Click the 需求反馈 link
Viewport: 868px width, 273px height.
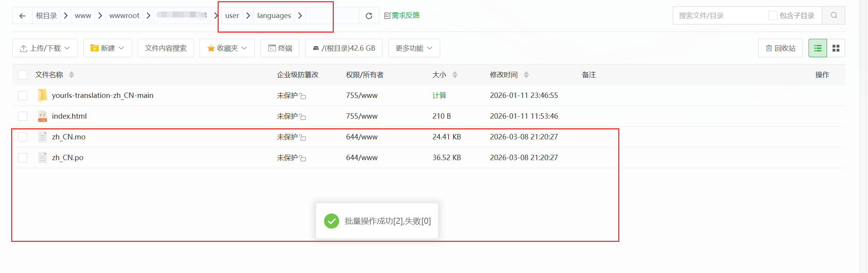pyautogui.click(x=402, y=15)
